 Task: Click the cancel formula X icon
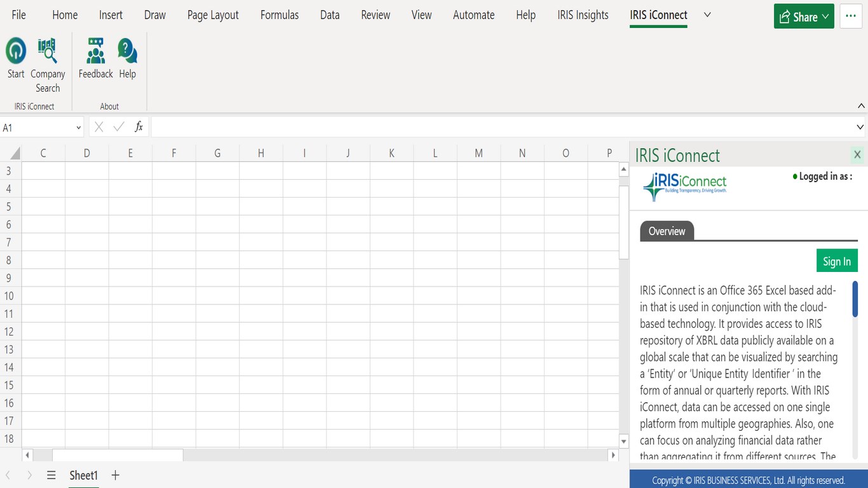(x=98, y=127)
